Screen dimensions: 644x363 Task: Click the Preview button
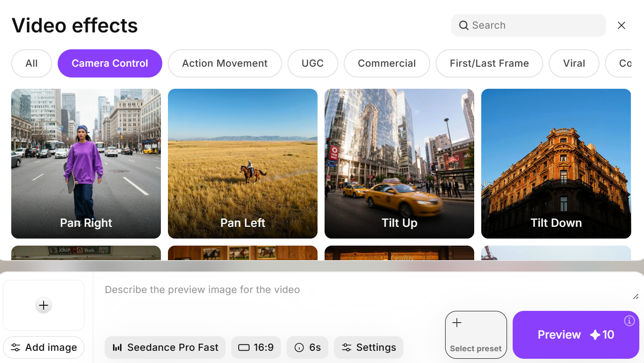[576, 335]
